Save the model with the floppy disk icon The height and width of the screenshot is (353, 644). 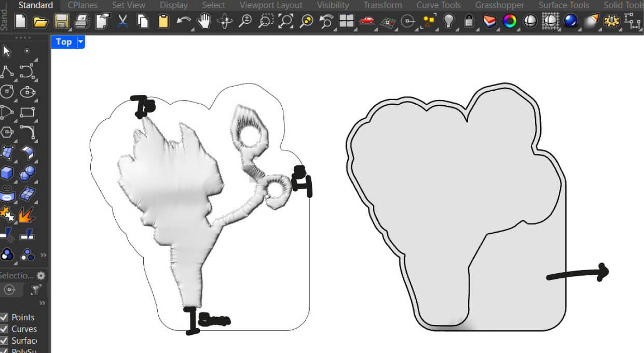(x=61, y=21)
